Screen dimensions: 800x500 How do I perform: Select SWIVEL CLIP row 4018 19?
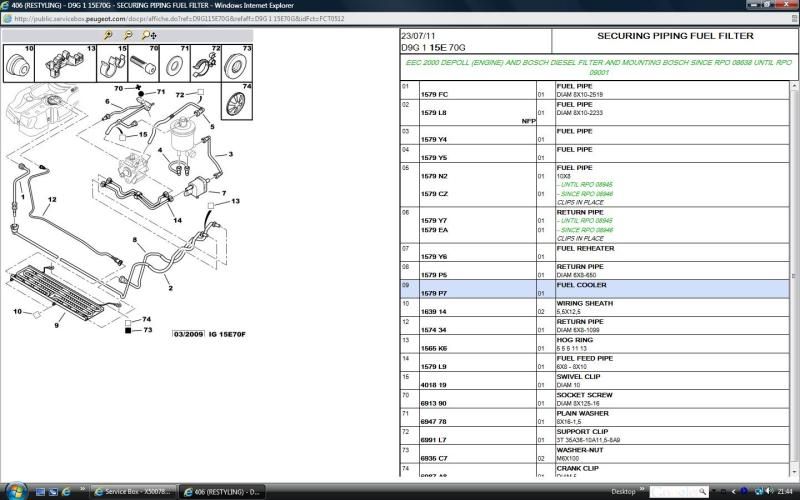coord(595,381)
